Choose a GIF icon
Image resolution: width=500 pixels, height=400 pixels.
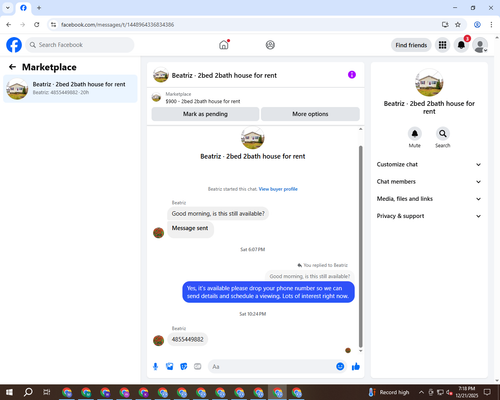tap(198, 367)
